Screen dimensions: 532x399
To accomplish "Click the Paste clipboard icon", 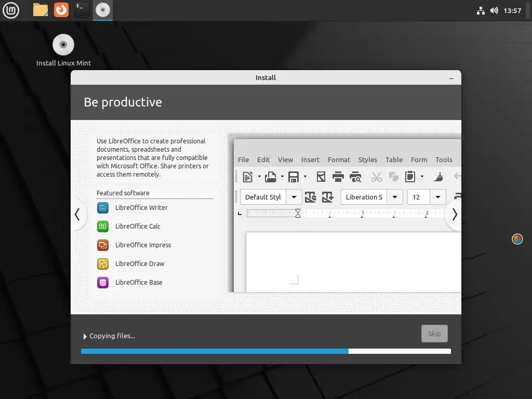I will (x=410, y=177).
